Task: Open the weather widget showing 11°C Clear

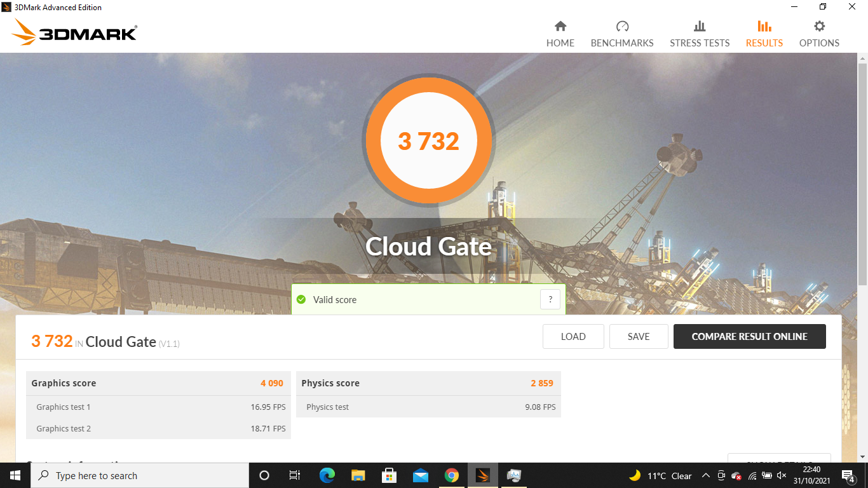Action: click(660, 475)
